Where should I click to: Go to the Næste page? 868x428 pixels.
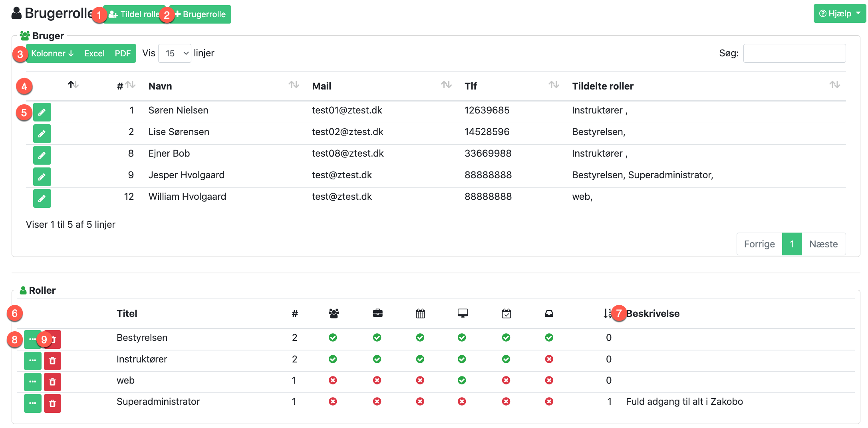pos(824,244)
